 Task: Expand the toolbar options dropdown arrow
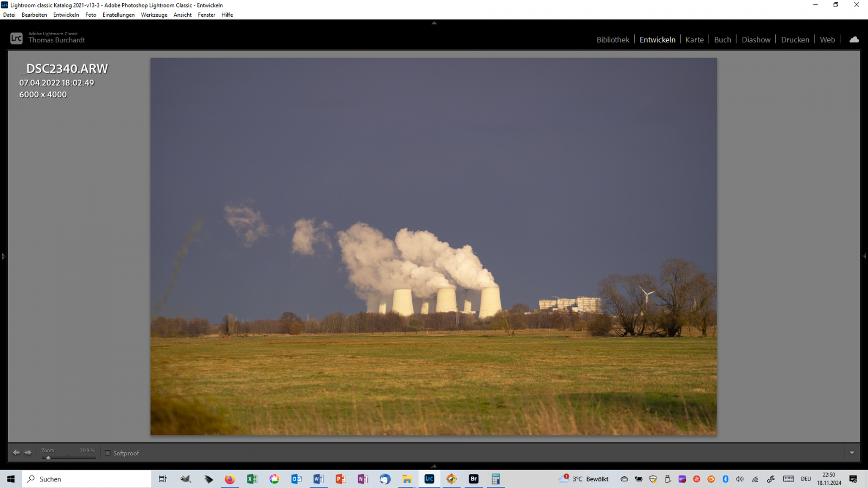(x=852, y=453)
